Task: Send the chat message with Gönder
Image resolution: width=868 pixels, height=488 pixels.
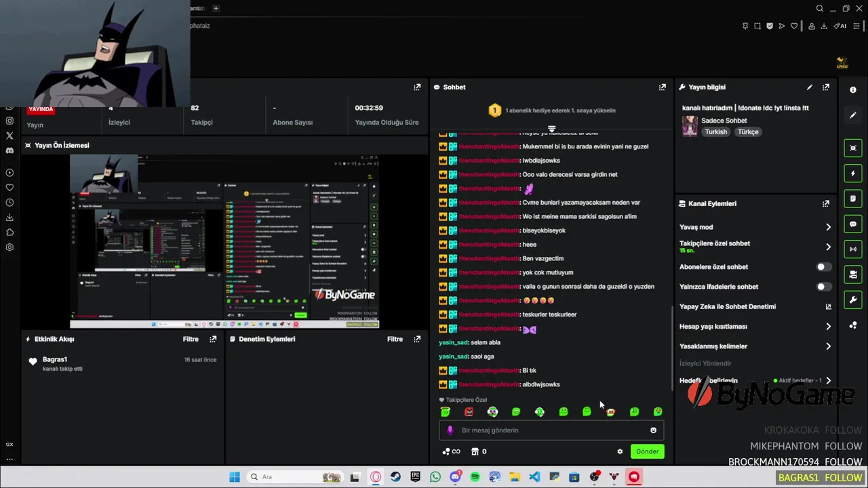Action: click(x=647, y=451)
